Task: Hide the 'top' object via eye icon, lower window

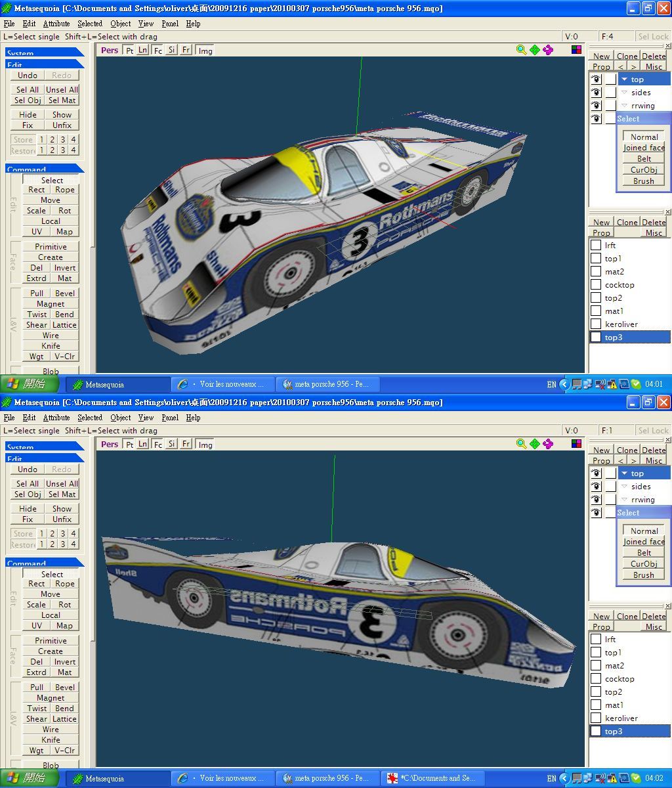Action: [x=596, y=473]
